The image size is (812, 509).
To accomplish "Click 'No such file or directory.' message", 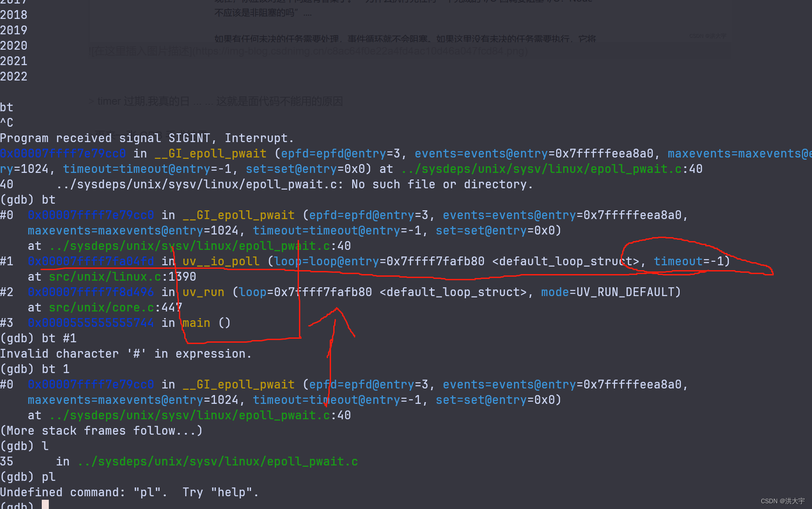I will 442,184.
